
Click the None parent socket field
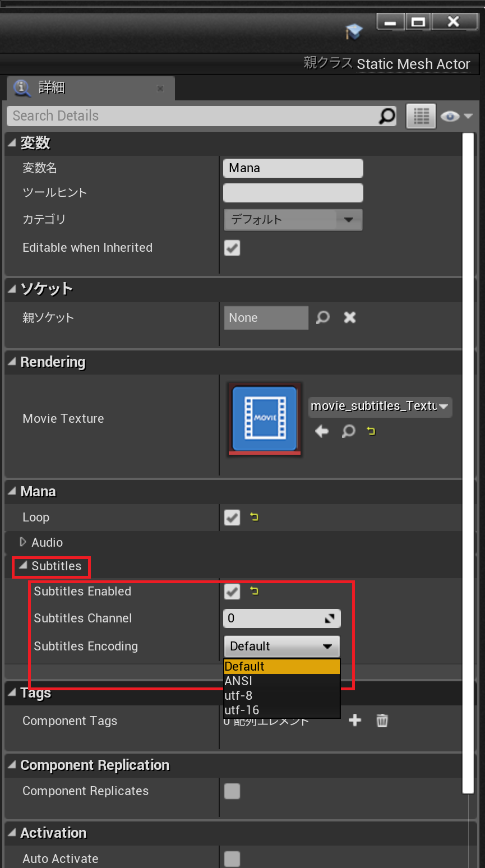(x=266, y=317)
